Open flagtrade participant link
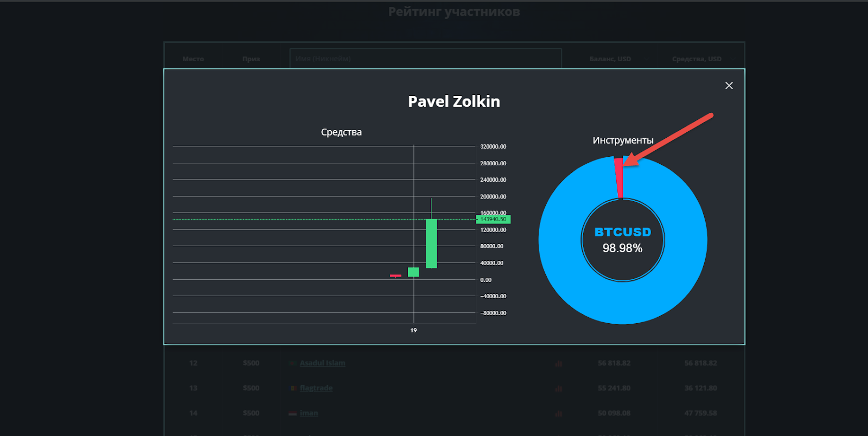 click(316, 388)
